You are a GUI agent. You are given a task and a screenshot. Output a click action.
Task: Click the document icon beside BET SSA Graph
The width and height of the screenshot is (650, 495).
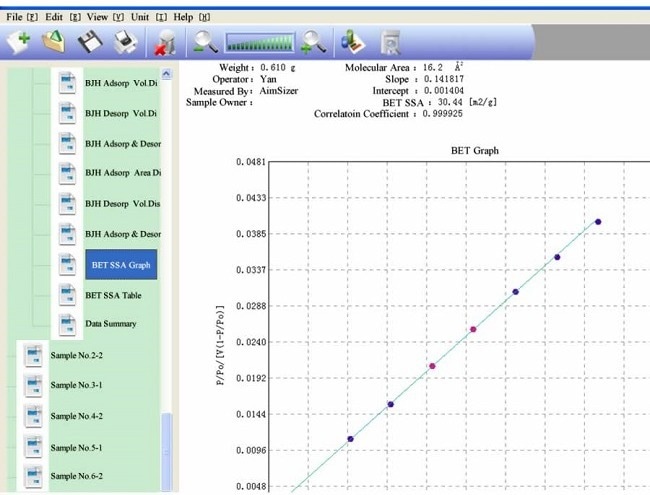click(x=67, y=264)
